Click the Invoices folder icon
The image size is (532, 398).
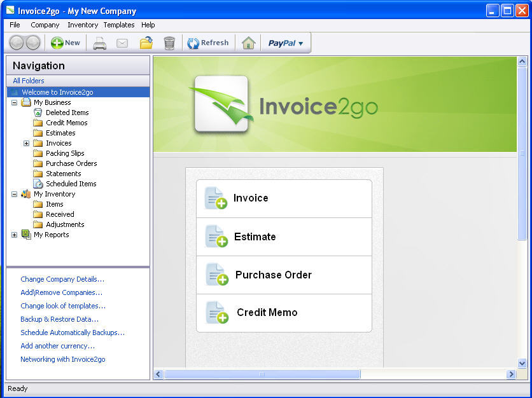coord(38,143)
